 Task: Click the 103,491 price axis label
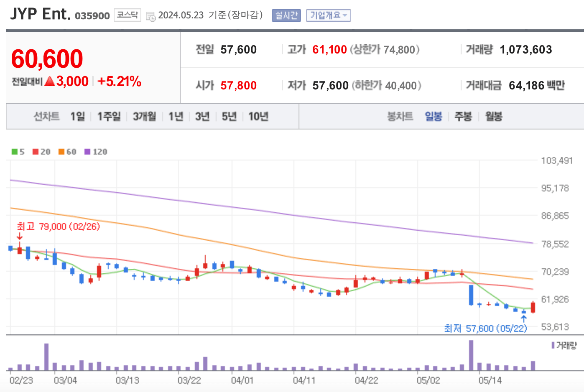pyautogui.click(x=557, y=161)
